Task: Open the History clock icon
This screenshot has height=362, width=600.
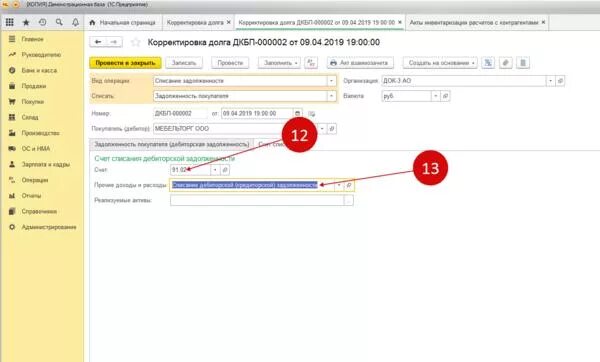Action: tap(42, 23)
